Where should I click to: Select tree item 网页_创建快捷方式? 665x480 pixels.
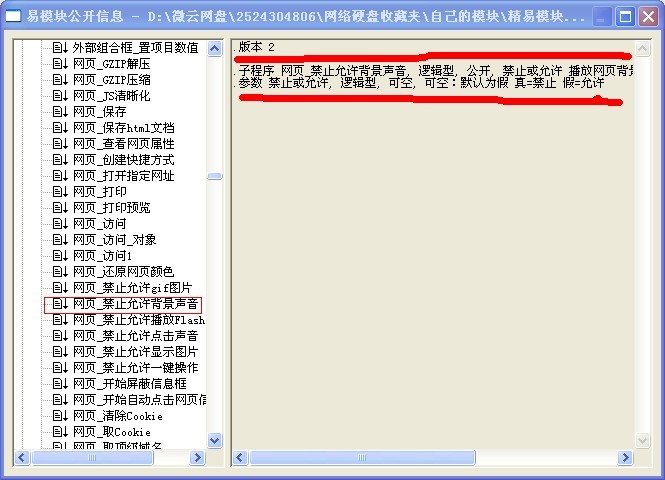[x=123, y=160]
